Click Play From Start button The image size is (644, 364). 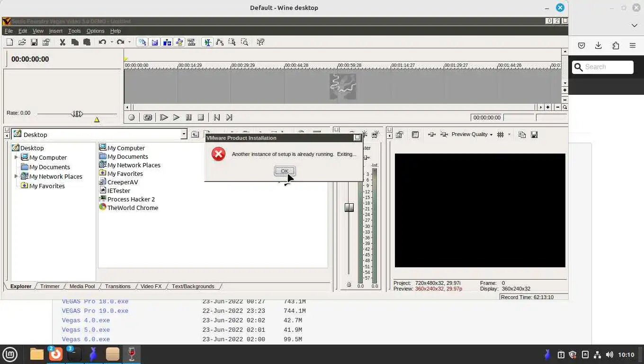pyautogui.click(x=164, y=118)
